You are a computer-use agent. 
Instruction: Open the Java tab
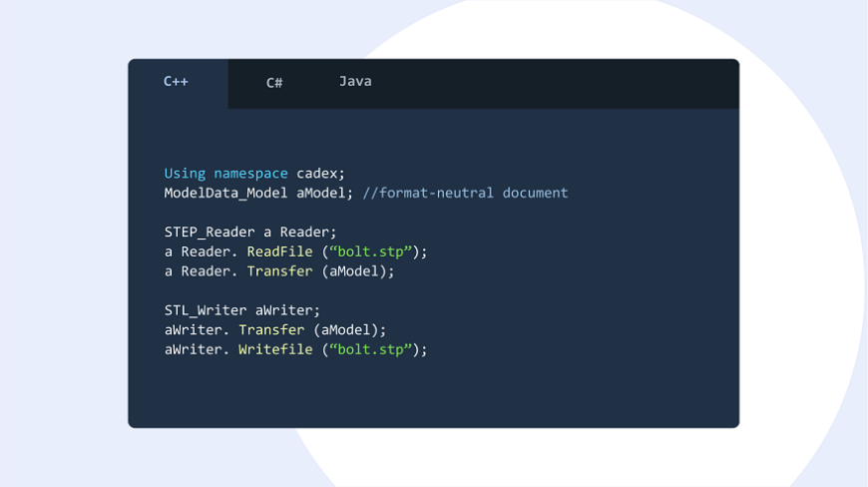[355, 82]
